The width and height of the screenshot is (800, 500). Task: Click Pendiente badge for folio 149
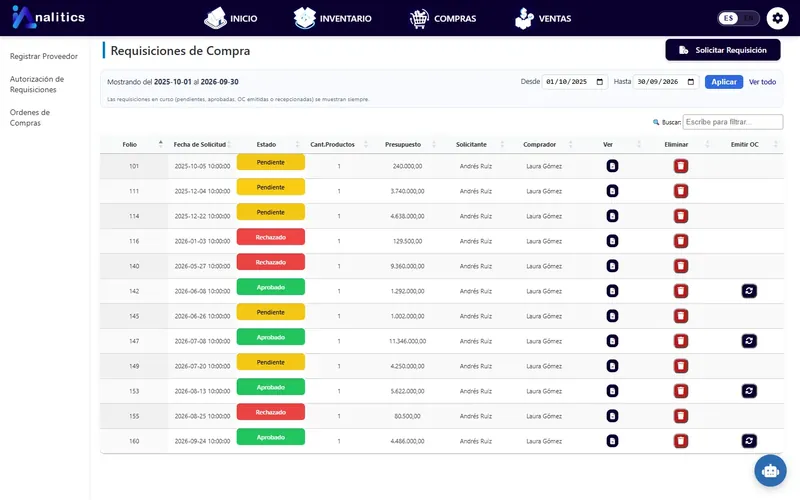(270, 362)
